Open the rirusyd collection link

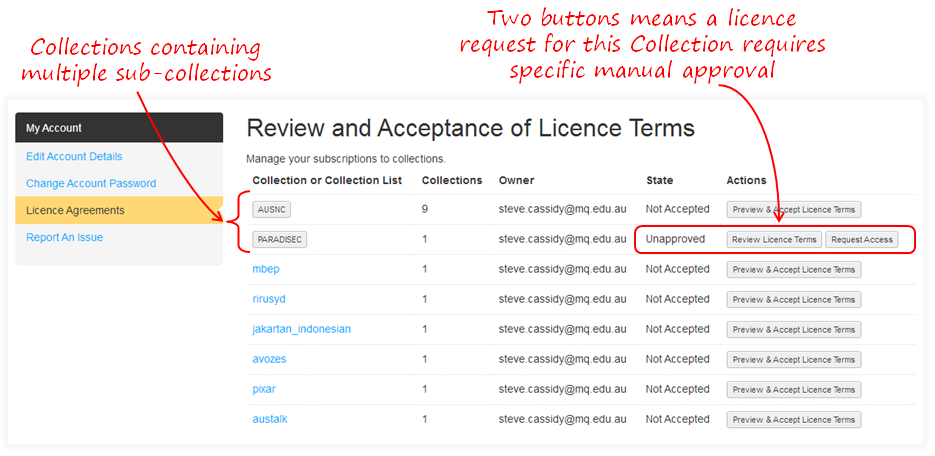269,299
